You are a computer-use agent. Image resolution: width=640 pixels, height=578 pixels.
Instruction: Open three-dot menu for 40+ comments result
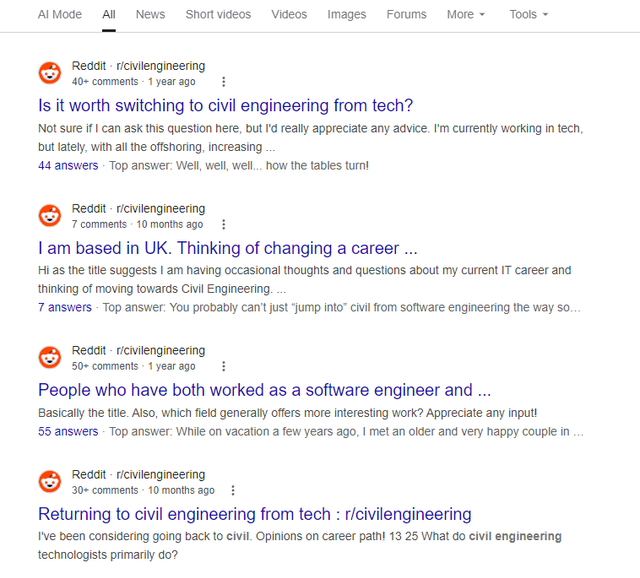(x=223, y=82)
